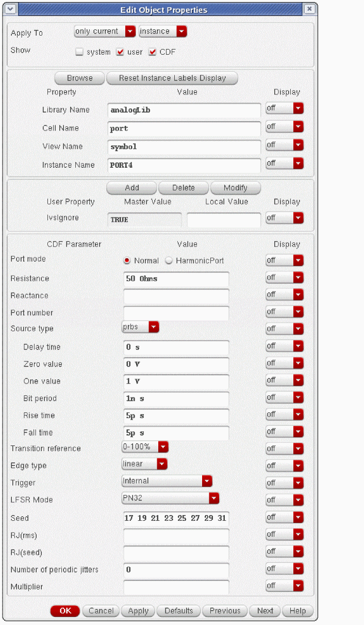Open the Trigger Internal dropdown

[167, 481]
